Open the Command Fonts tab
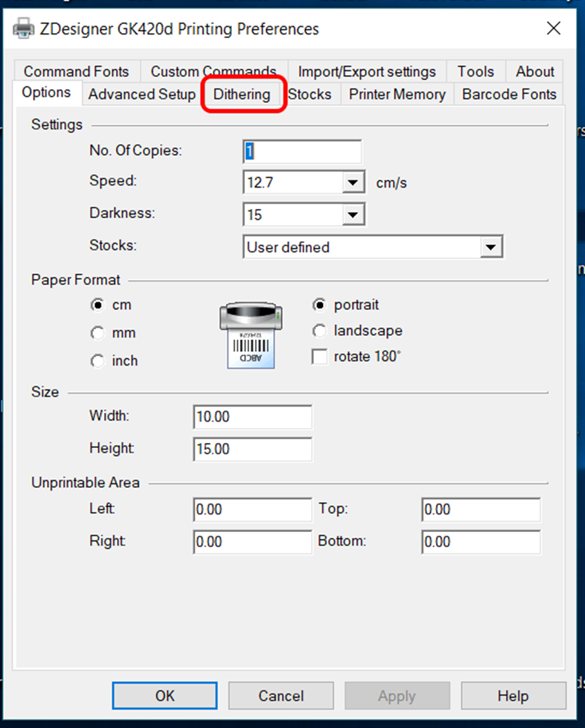The height and width of the screenshot is (728, 585). click(76, 72)
